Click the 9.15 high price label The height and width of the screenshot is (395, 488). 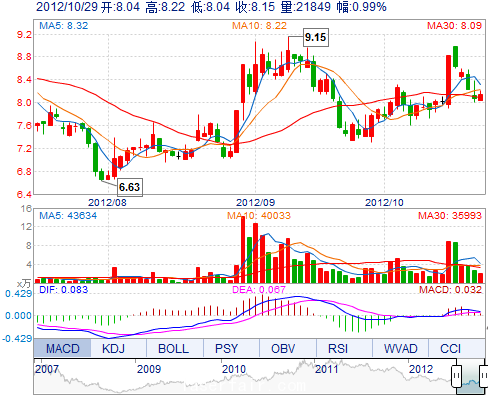coord(316,37)
